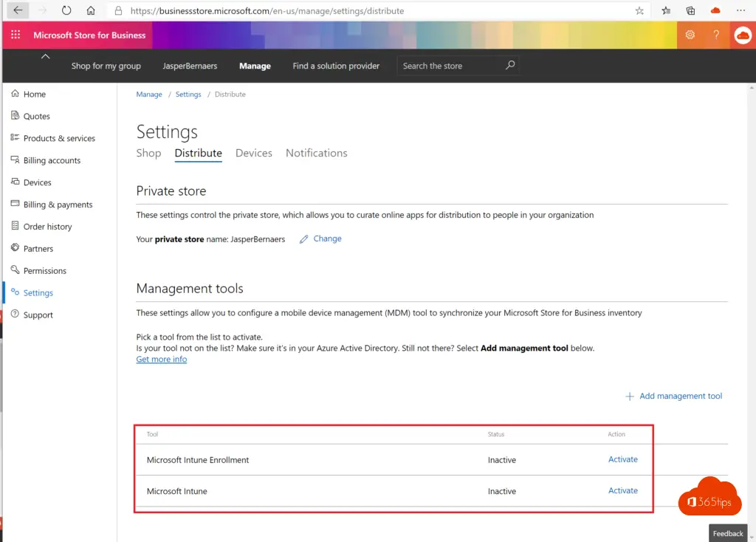Screen dimensions: 756x542
Task: Open the app launcher waffle icon
Action: click(x=16, y=35)
